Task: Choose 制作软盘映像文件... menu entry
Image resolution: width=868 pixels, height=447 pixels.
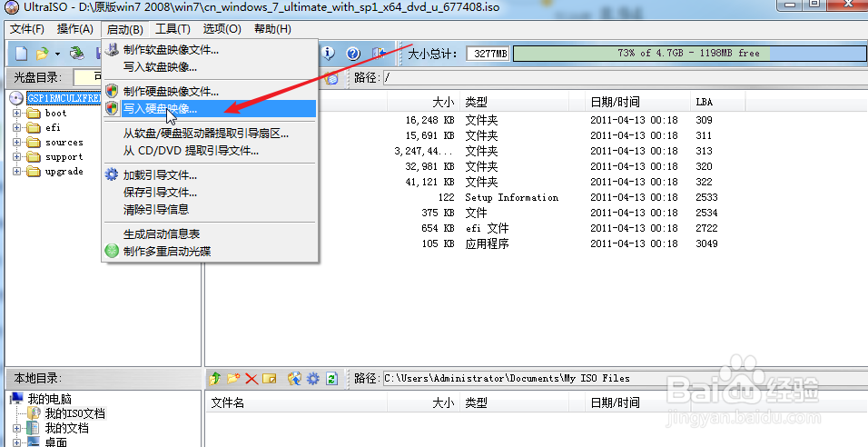Action: coord(210,50)
